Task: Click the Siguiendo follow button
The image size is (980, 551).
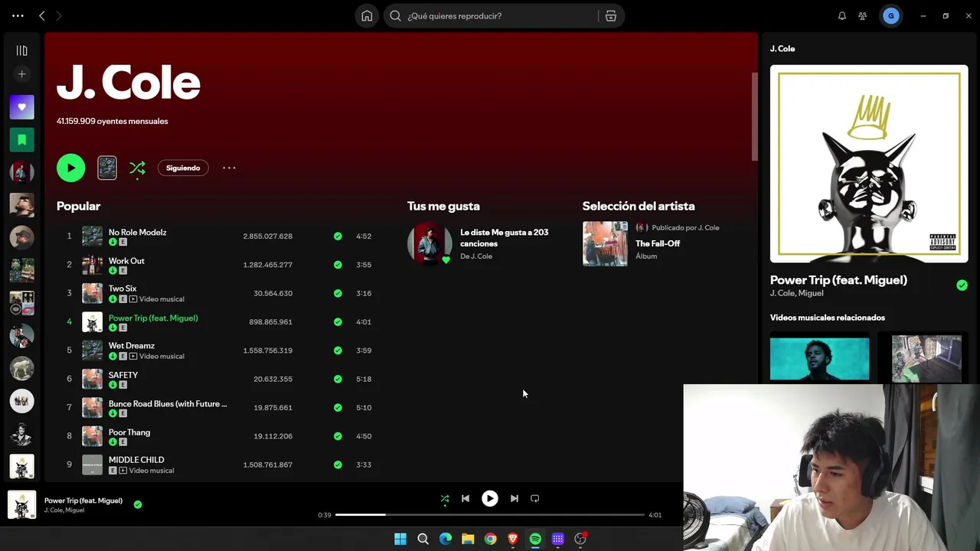Action: 183,168
